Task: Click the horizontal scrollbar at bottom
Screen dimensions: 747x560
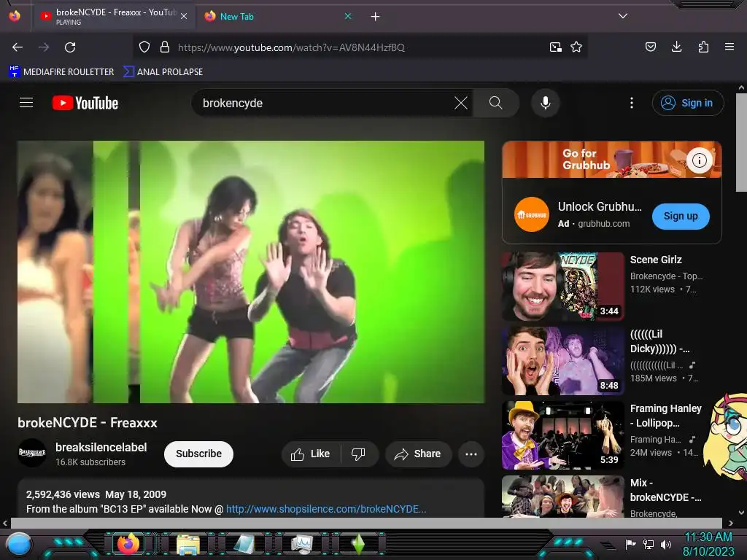Action: 366,523
